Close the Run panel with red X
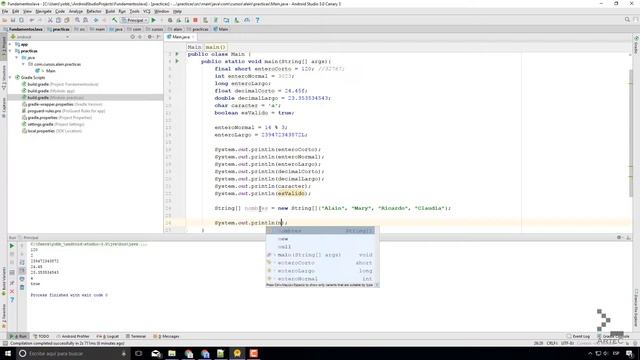This screenshot has width=640, height=360. tap(12, 291)
